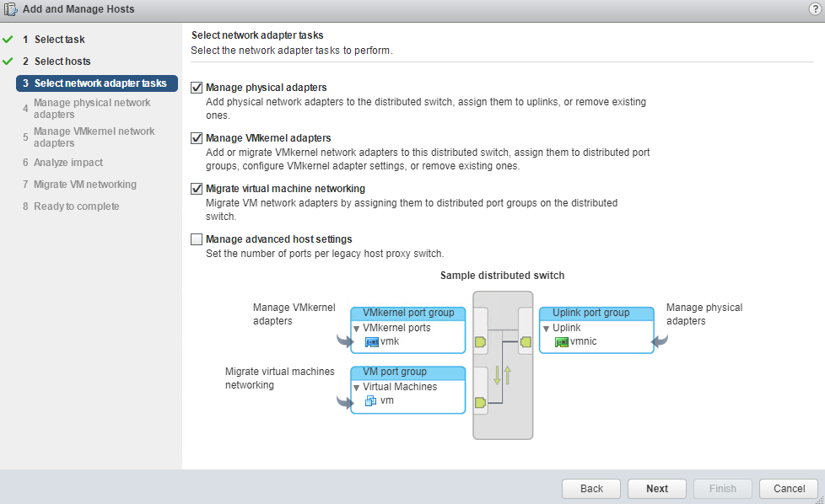Go to step 2 Select hosts
Viewport: 825px width, 504px height.
62,62
